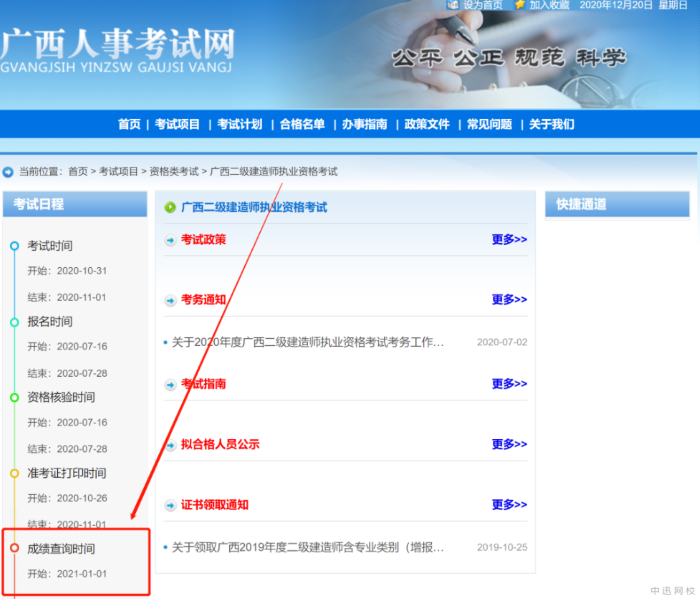Open 更多>> next to 证书领取通知

tap(509, 505)
